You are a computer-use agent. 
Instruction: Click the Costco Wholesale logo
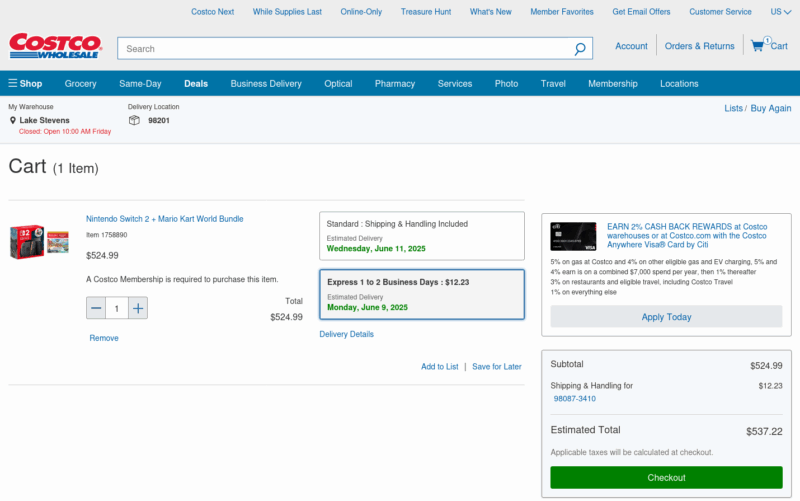pyautogui.click(x=56, y=46)
